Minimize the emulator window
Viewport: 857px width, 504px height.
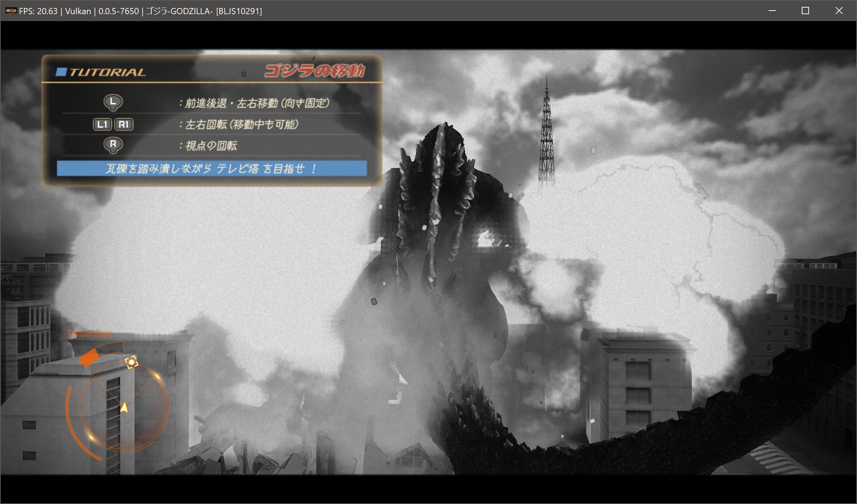pyautogui.click(x=772, y=11)
